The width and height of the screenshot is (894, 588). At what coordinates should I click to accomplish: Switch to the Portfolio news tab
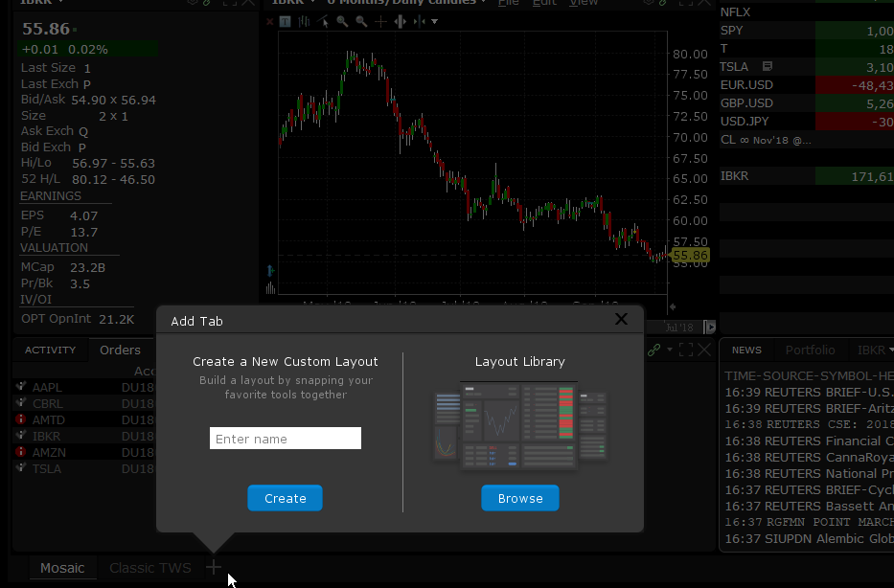(810, 350)
